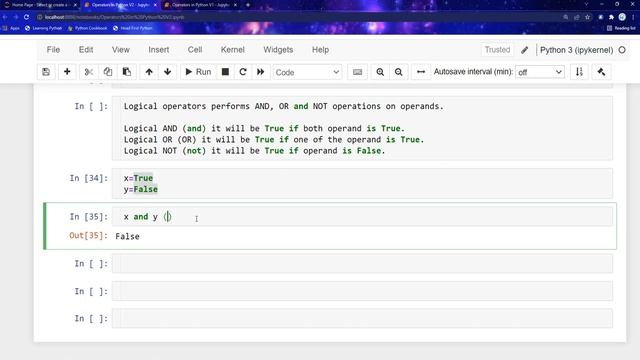This screenshot has width=640, height=360.
Task: Select the second empty code cell
Action: (362, 291)
